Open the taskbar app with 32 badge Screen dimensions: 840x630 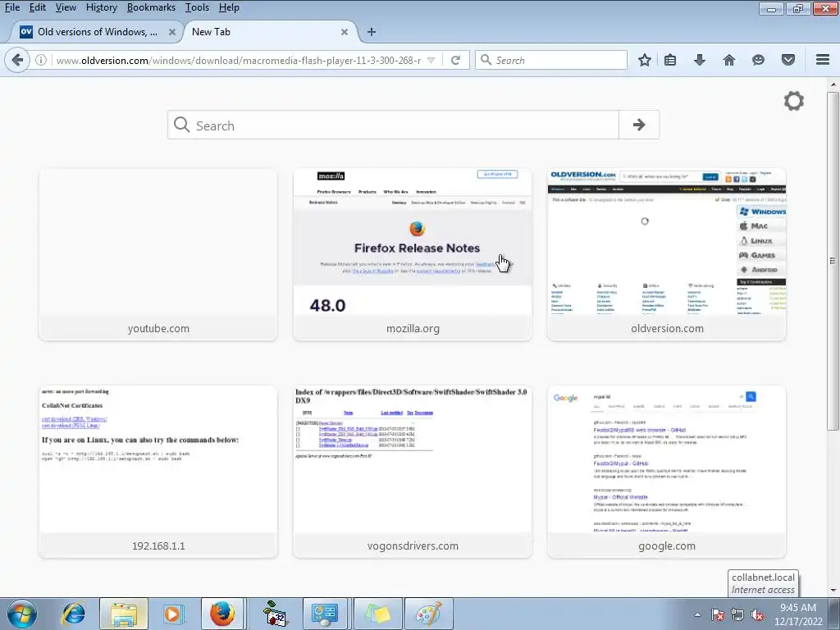point(276,614)
